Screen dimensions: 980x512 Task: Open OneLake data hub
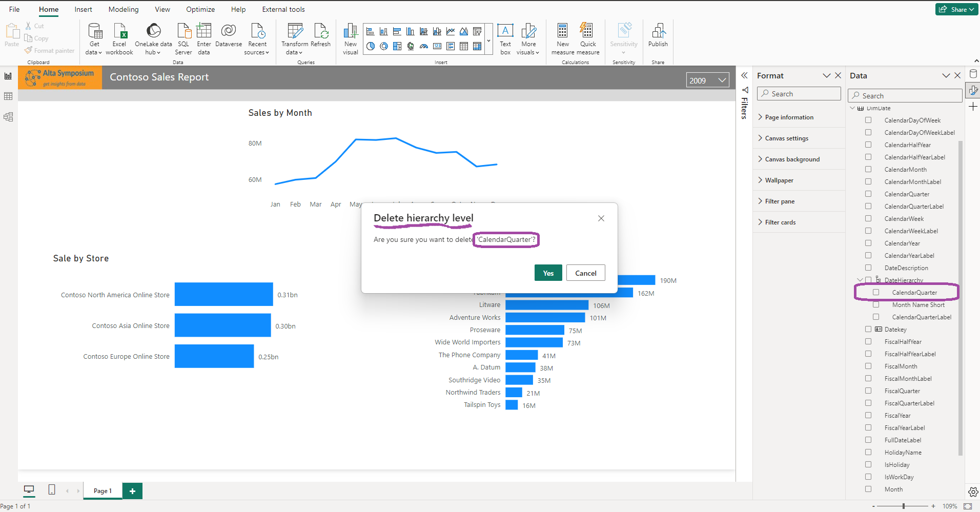(x=153, y=39)
